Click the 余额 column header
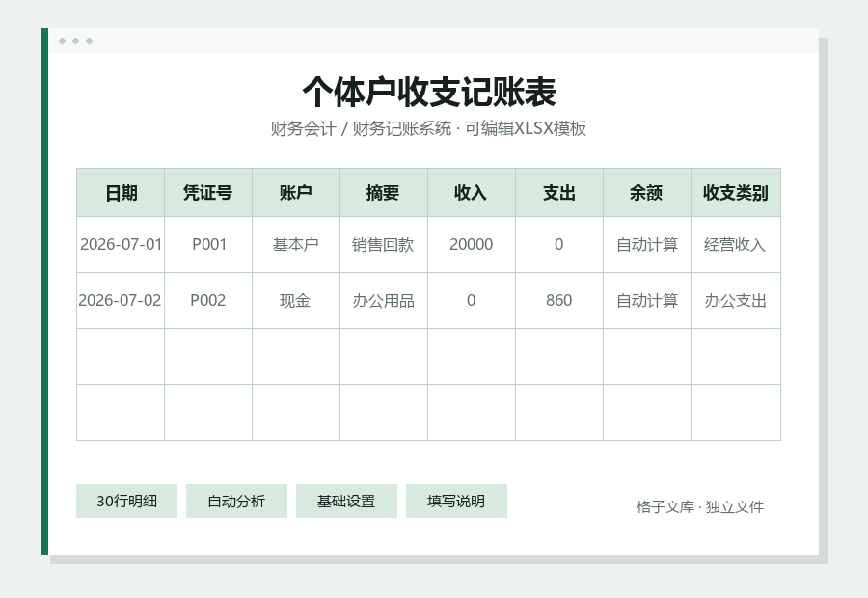 coord(647,193)
